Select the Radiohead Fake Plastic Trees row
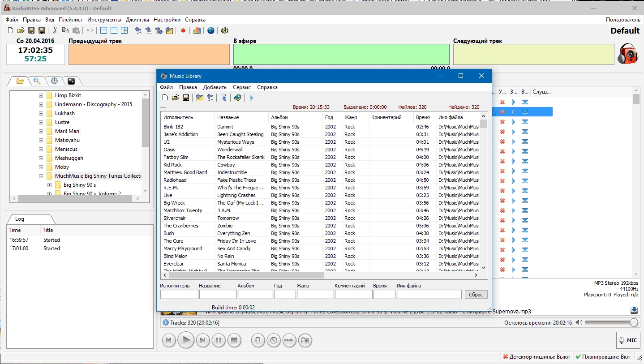This screenshot has height=364, width=644. click(x=320, y=180)
